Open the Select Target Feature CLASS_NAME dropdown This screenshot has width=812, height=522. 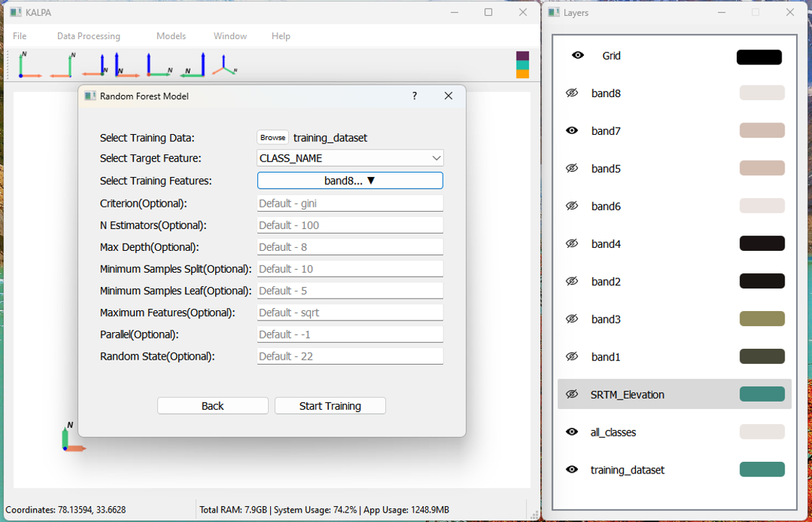tap(350, 158)
